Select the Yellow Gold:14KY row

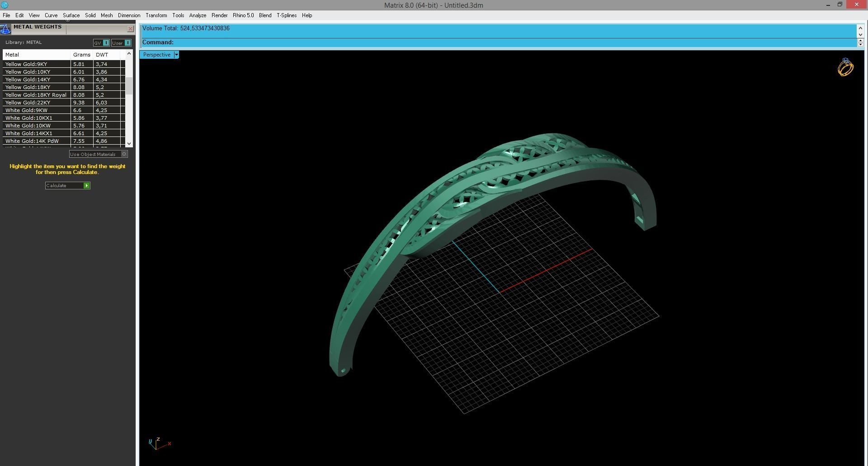64,80
